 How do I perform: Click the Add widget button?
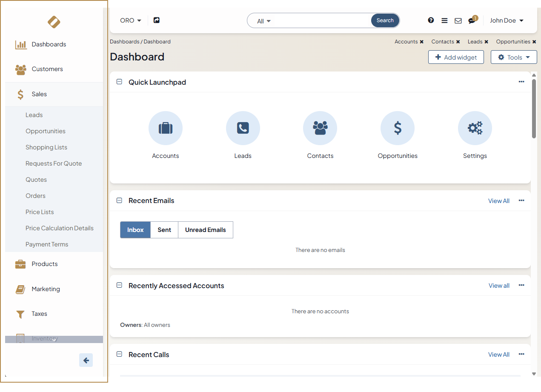pos(456,57)
